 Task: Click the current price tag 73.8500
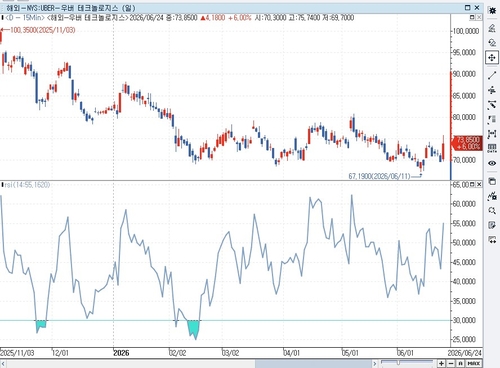pyautogui.click(x=468, y=143)
